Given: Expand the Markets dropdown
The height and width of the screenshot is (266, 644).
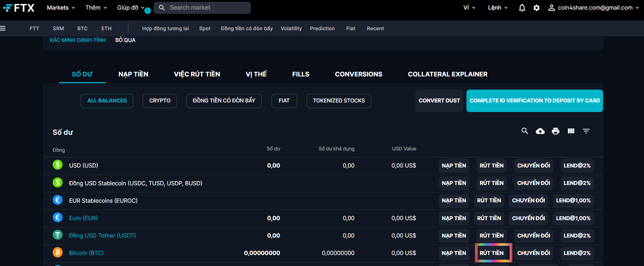Looking at the screenshot, I should (61, 7).
